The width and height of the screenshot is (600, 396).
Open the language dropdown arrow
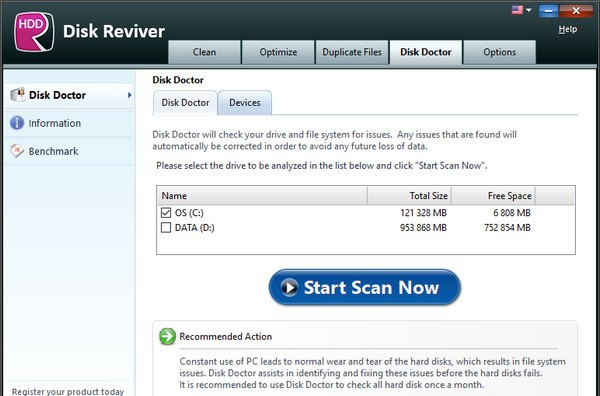(529, 10)
